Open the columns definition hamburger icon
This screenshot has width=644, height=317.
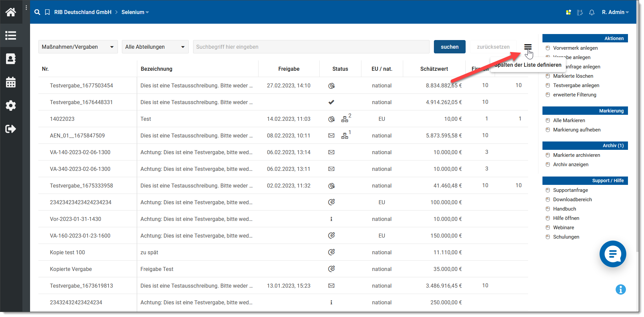coord(528,47)
